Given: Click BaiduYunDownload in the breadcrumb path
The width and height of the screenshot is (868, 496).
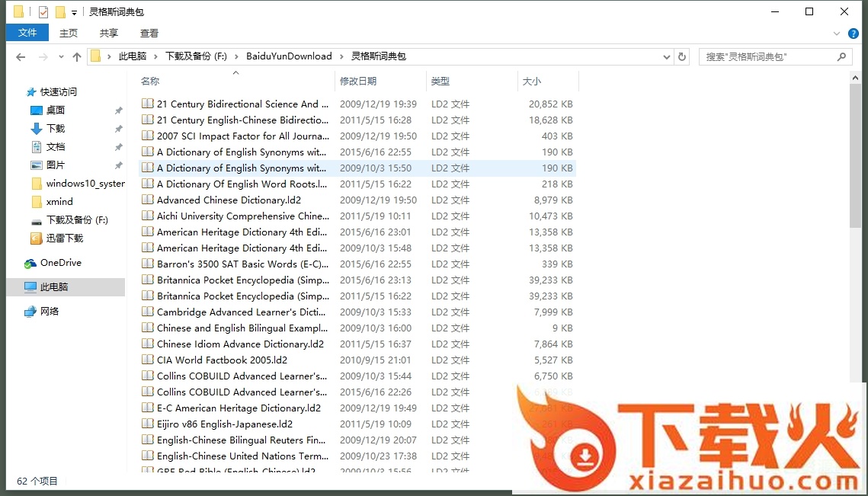Looking at the screenshot, I should click(289, 56).
